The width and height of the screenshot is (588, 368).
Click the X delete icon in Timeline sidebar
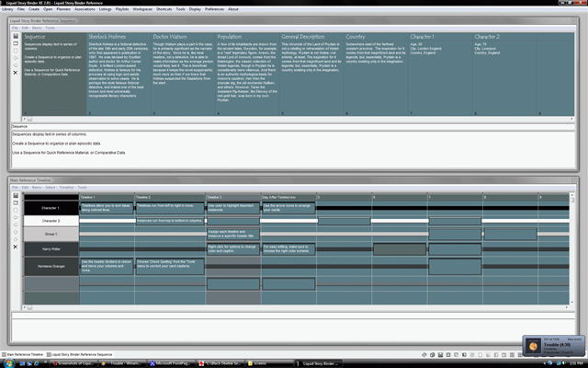(16, 247)
